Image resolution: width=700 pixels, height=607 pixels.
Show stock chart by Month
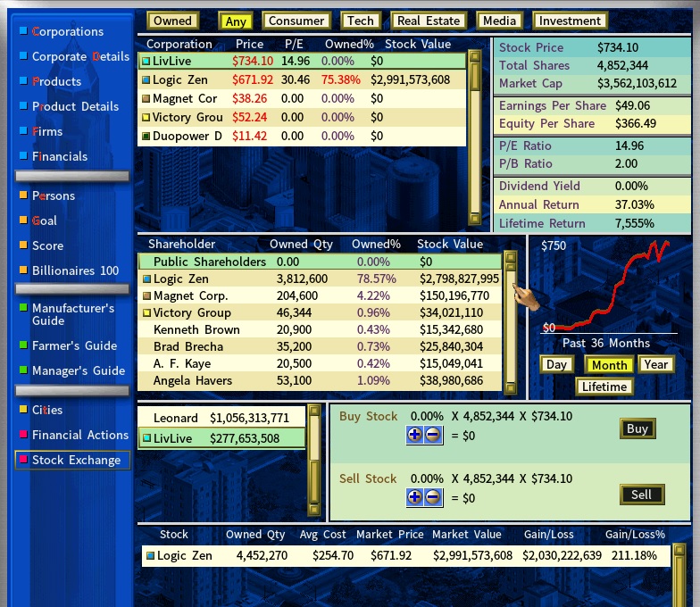[x=609, y=365]
